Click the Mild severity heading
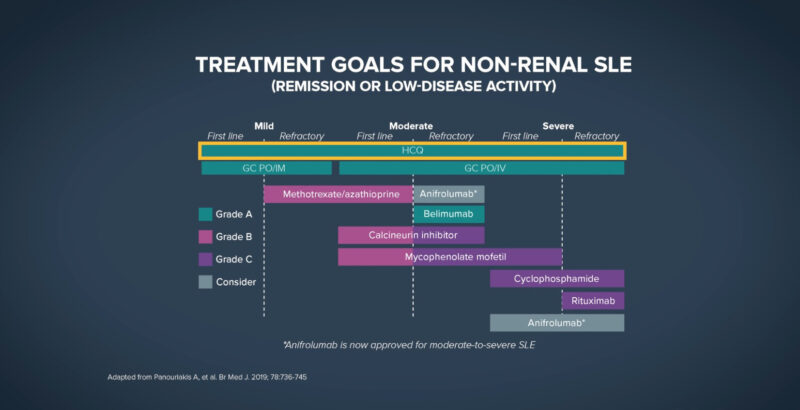Image resolution: width=800 pixels, height=410 pixels. coord(264,126)
